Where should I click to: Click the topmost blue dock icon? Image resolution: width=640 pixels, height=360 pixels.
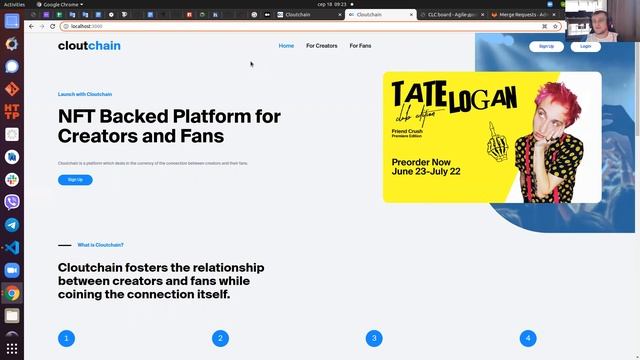(12, 21)
